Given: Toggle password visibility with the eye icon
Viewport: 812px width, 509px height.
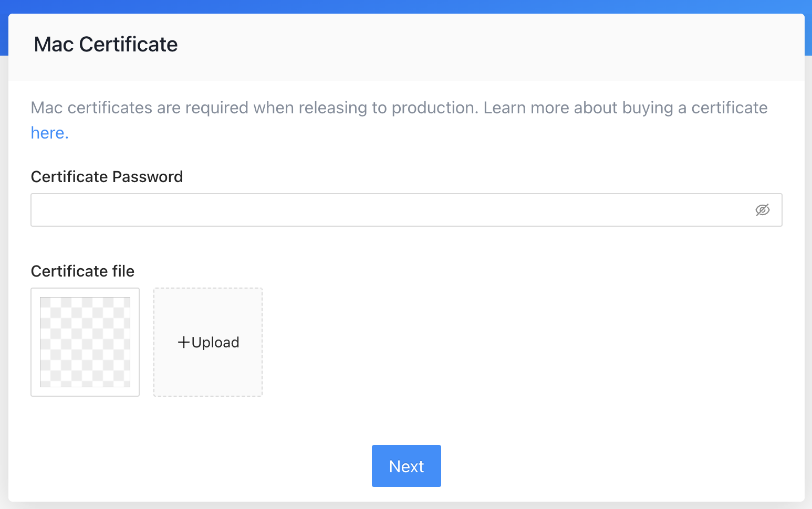Looking at the screenshot, I should pyautogui.click(x=762, y=210).
